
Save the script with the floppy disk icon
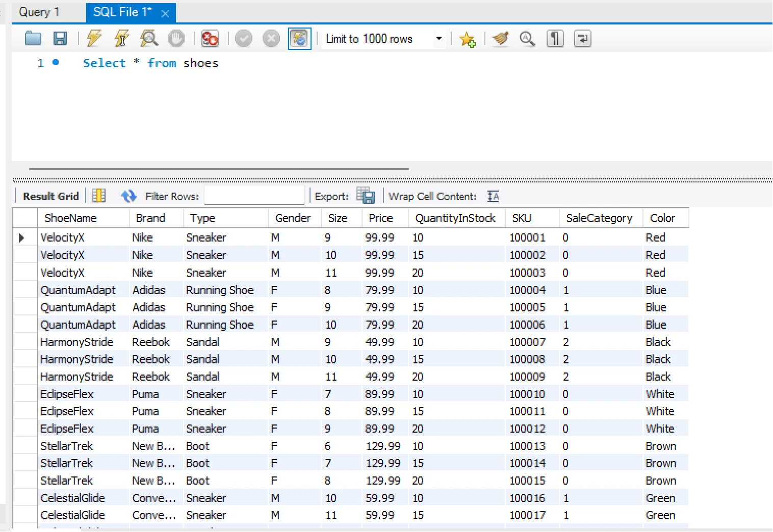coord(60,38)
